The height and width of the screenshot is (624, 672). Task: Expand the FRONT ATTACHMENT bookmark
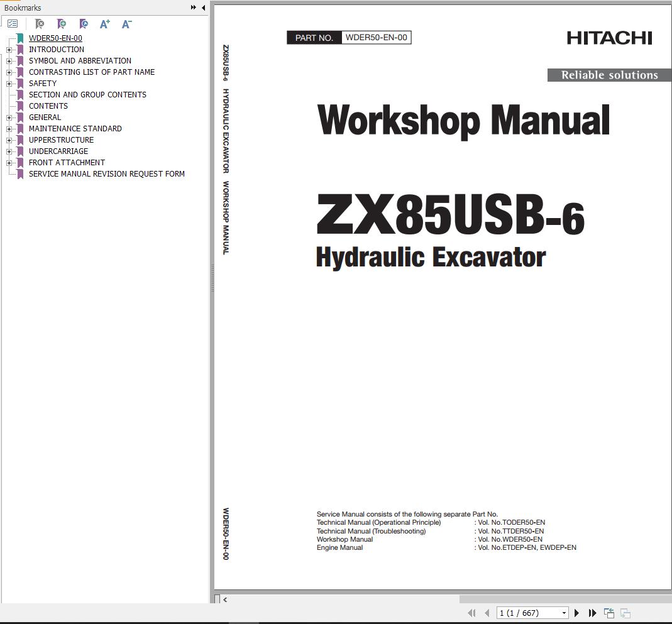click(9, 163)
